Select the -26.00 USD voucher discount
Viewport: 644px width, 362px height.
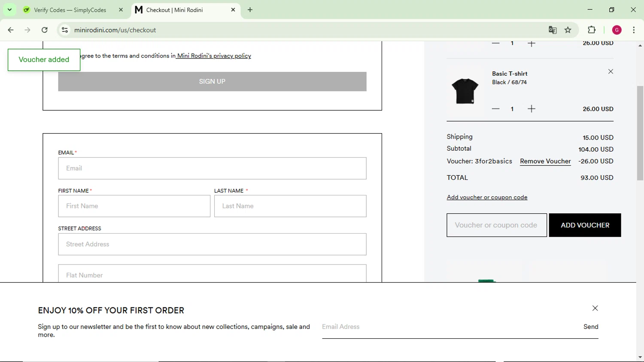pyautogui.click(x=596, y=161)
